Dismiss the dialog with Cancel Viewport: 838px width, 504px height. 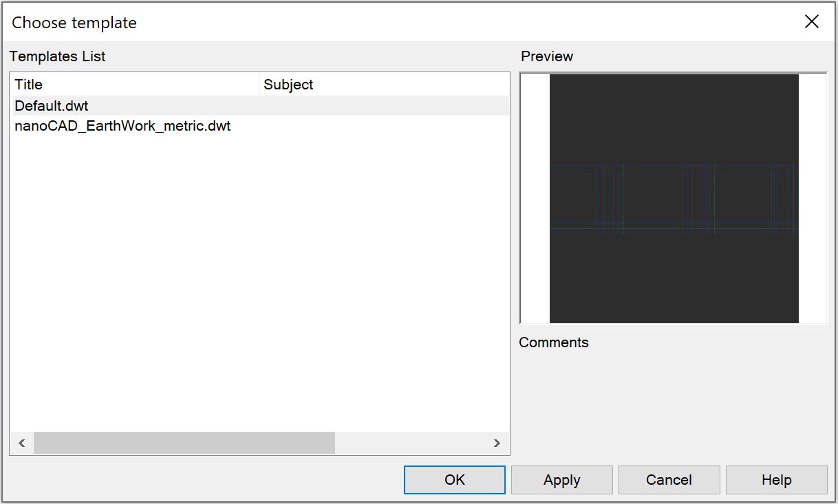tap(669, 480)
